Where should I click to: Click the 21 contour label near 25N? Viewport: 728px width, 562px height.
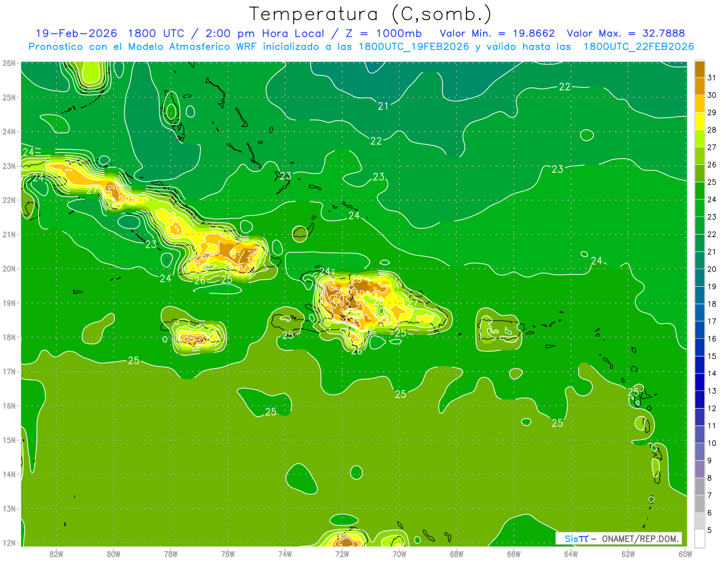click(x=383, y=106)
